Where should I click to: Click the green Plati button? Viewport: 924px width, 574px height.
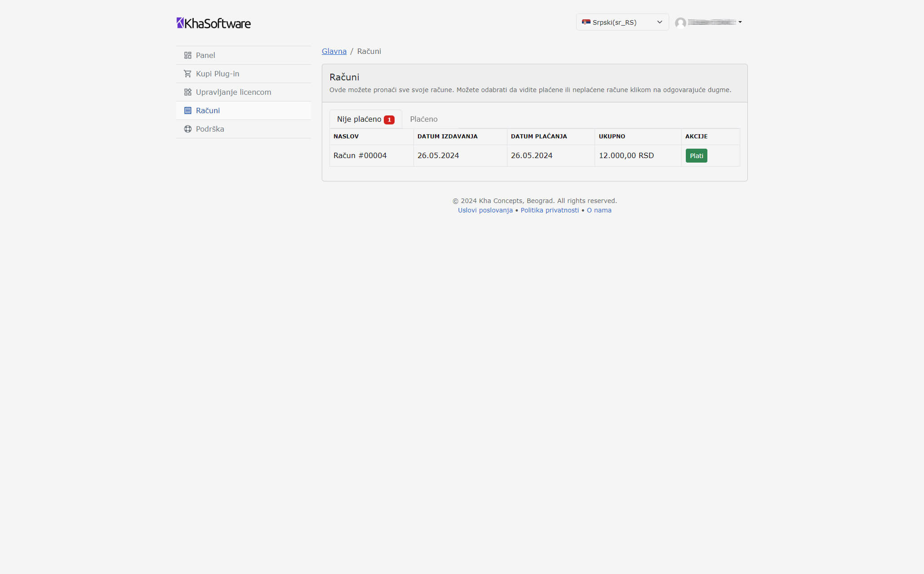click(696, 155)
